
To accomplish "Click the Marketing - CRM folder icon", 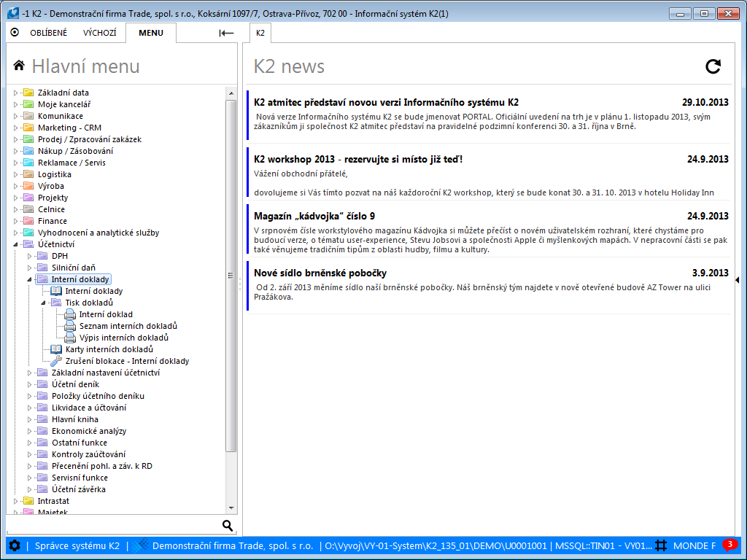I will click(28, 128).
